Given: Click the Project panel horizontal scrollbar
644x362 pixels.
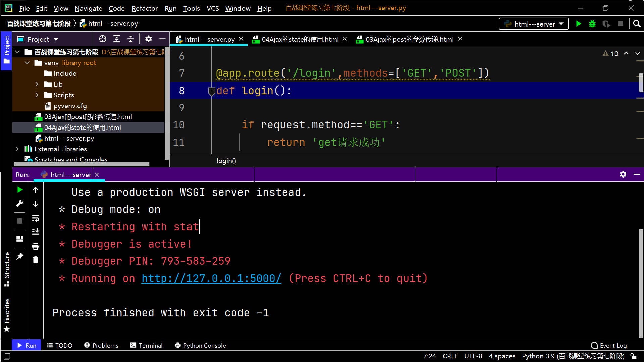Looking at the screenshot, I should [82, 164].
